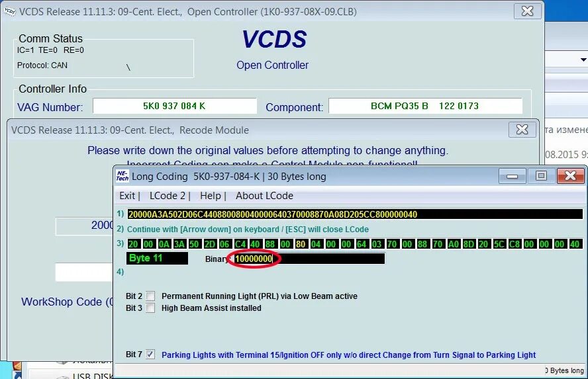Click the VCDS icon in Open Controller title bar
The height and width of the screenshot is (379, 588).
9,12
